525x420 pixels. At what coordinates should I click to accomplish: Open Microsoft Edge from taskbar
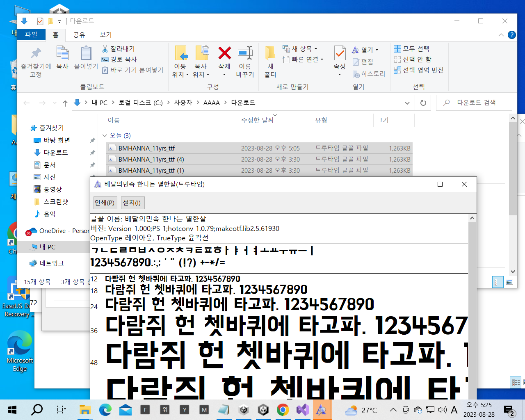[x=105, y=410]
